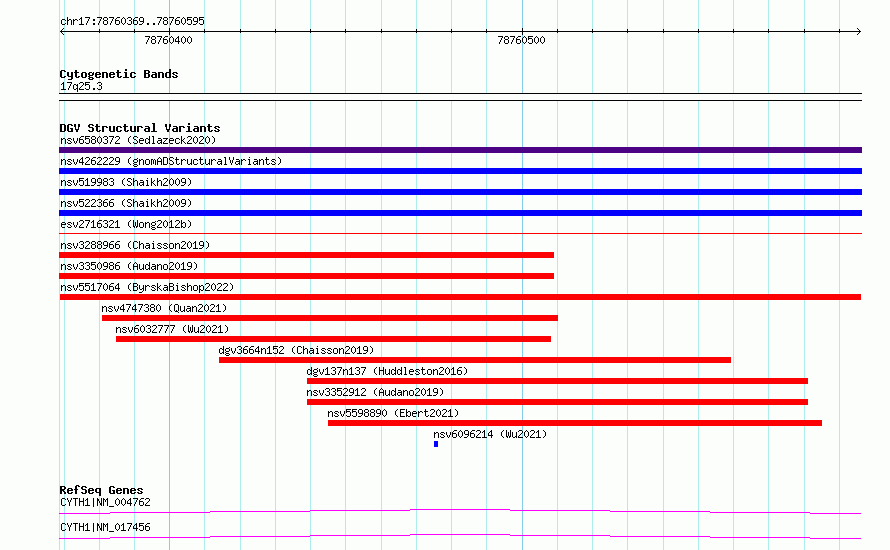Select the blue nsv522366 variant bar
The image size is (890, 550).
pyautogui.click(x=460, y=213)
